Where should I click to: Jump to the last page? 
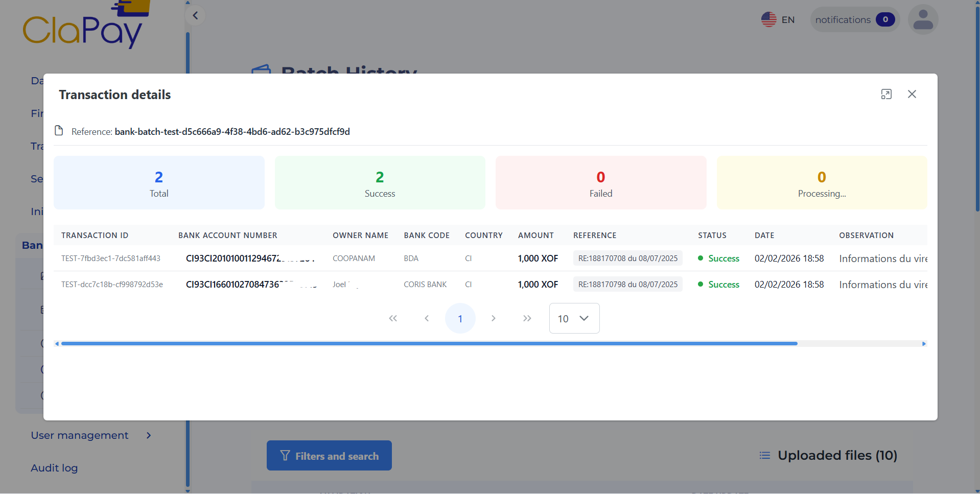coord(527,318)
